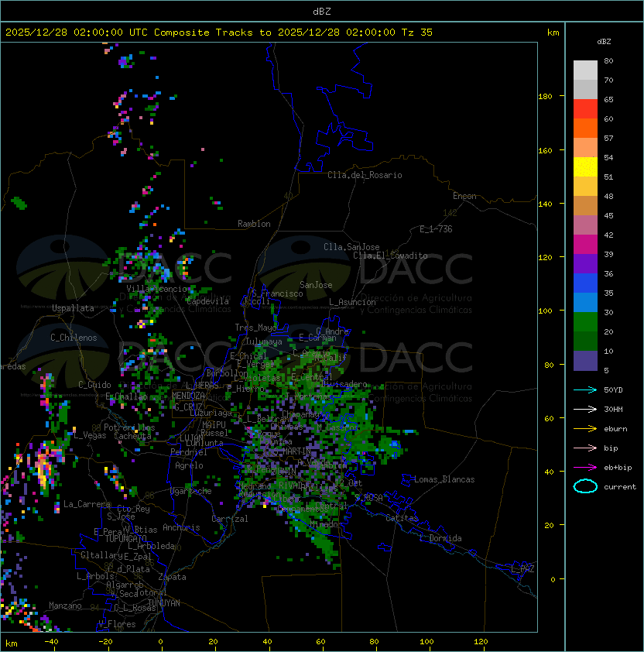This screenshot has width=644, height=652.
Task: Click the Carrizal label
Action: (x=230, y=519)
